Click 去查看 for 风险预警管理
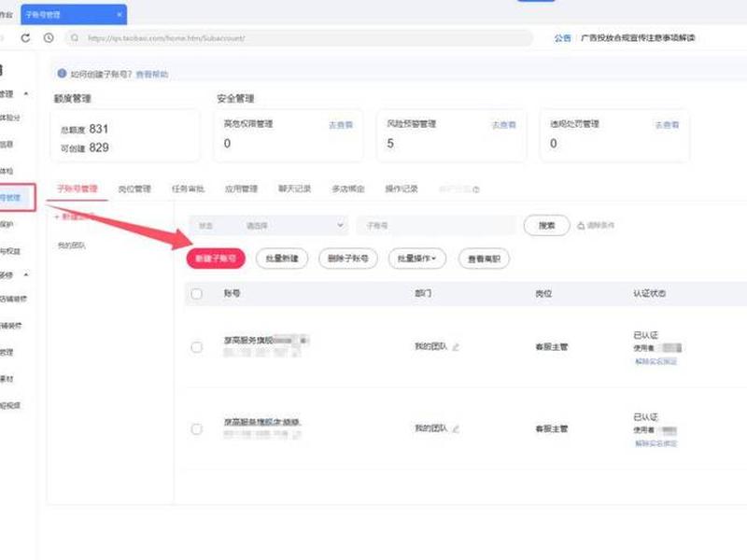 click(x=503, y=125)
